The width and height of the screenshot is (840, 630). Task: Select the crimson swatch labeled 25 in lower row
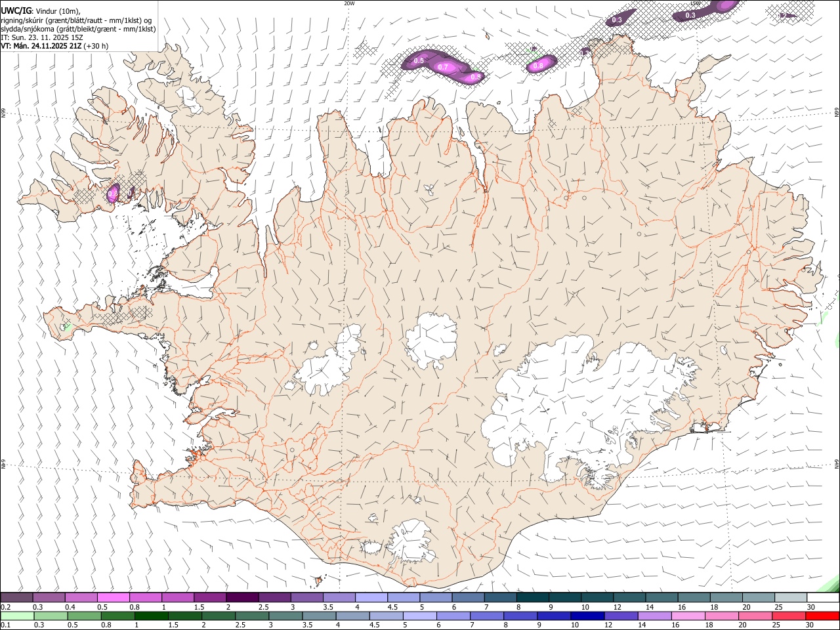[789, 616]
